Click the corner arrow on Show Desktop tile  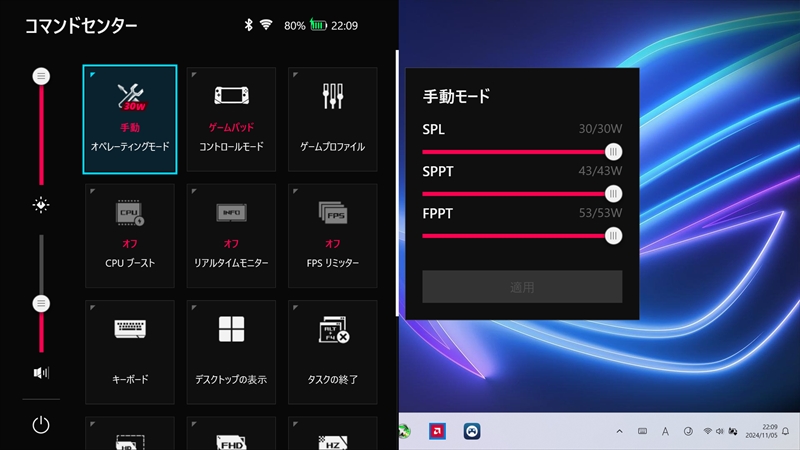[194, 308]
